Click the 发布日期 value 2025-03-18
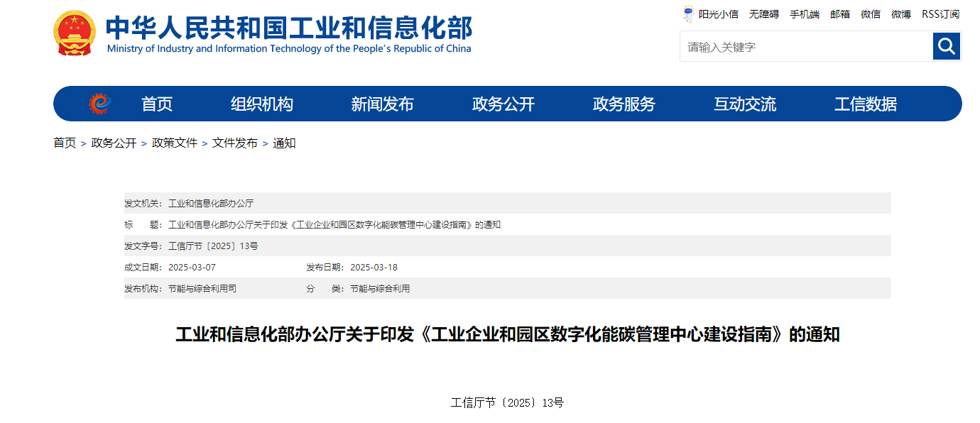This screenshot has width=980, height=423. pos(374,267)
